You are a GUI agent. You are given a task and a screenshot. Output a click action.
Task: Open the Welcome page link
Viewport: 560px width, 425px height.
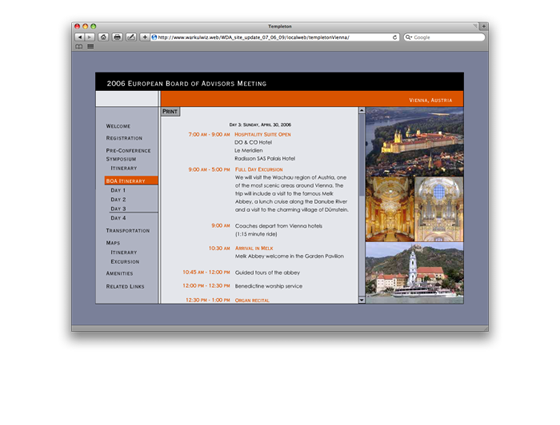(x=118, y=126)
